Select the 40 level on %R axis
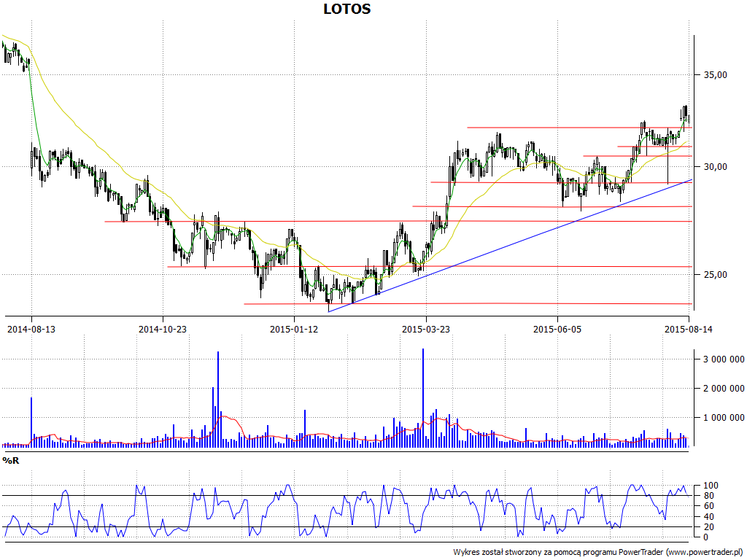The image size is (747, 560). (708, 517)
